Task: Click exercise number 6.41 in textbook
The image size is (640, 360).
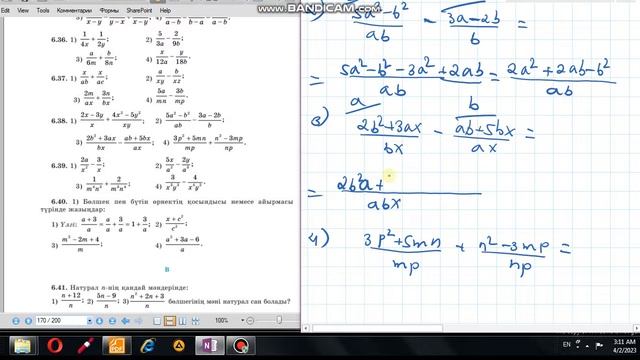Action: tap(59, 287)
